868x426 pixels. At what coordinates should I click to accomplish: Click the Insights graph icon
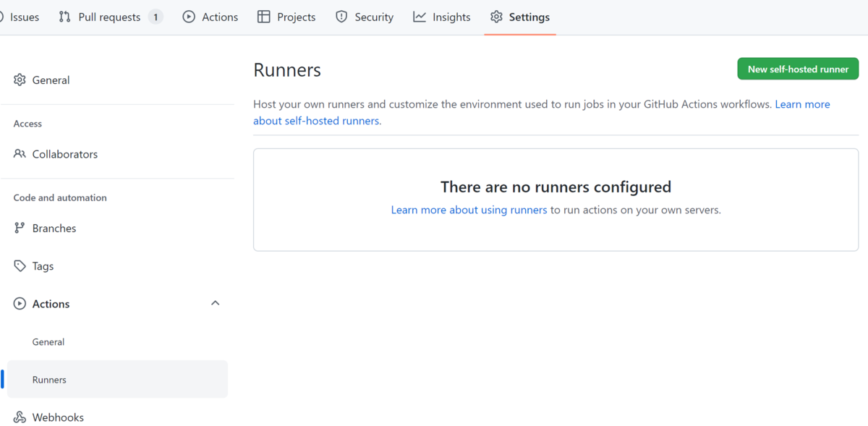tap(420, 17)
